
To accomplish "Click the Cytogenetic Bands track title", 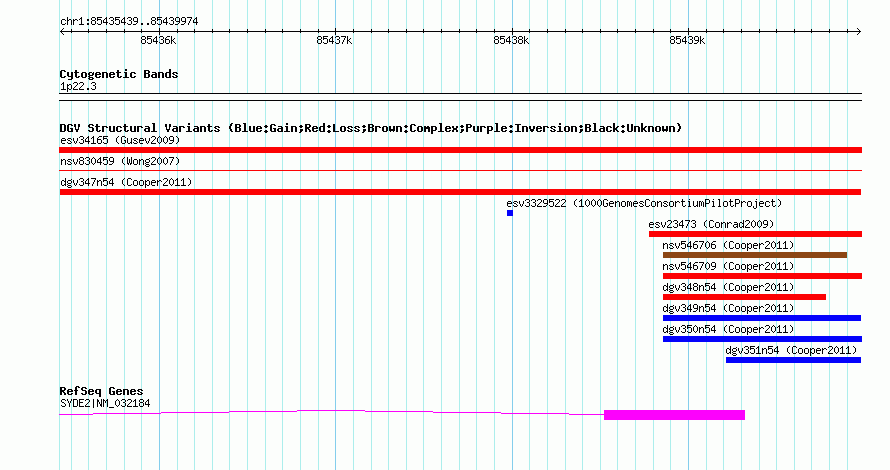I will (x=119, y=74).
